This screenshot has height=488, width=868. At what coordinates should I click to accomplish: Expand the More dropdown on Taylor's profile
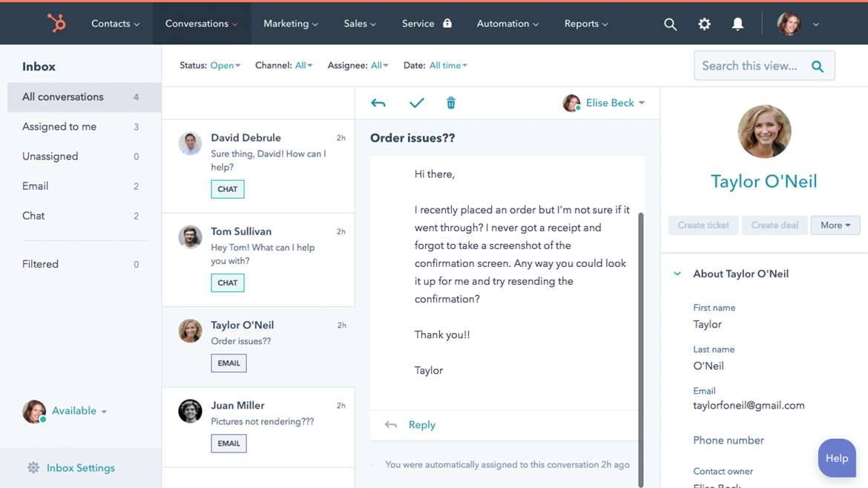pos(835,225)
